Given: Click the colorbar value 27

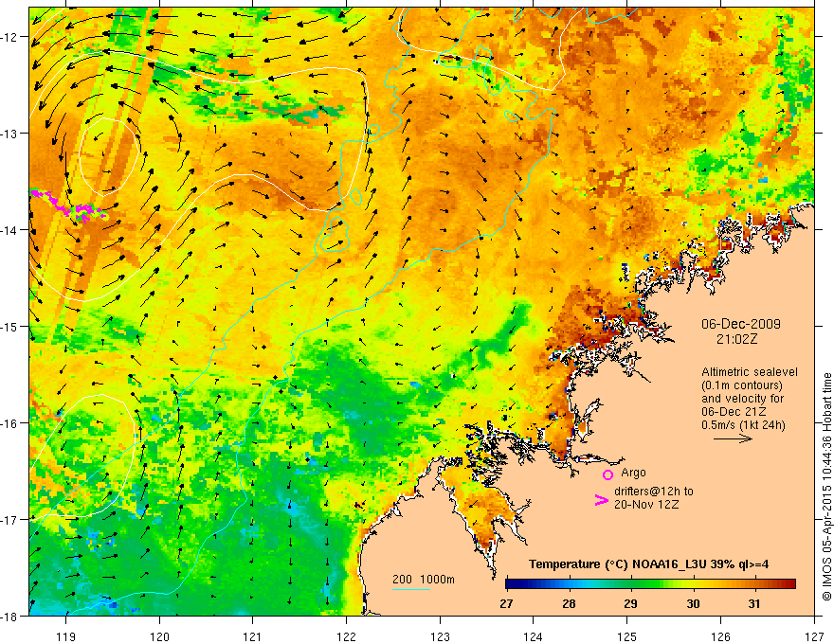Looking at the screenshot, I should 506,603.
